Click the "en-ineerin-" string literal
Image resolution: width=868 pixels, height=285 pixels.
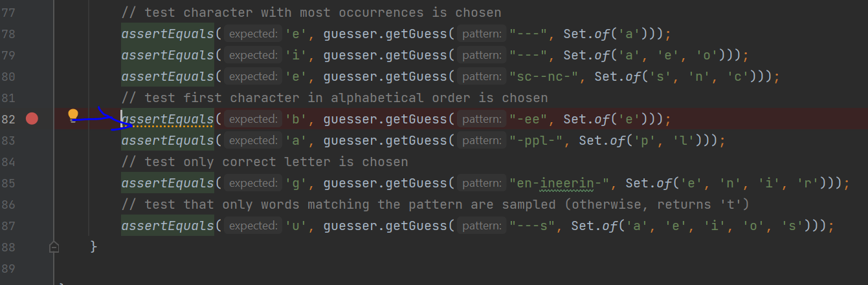[x=559, y=183]
